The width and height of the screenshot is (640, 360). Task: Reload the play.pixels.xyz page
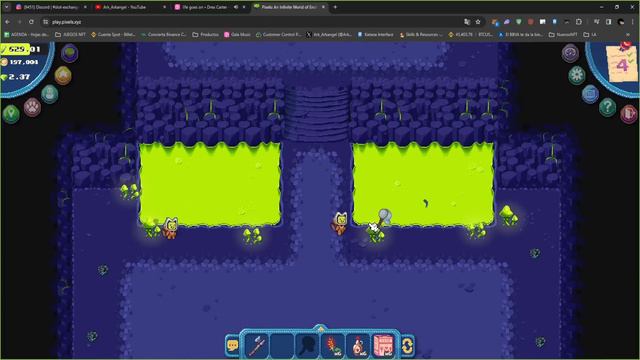click(x=31, y=22)
